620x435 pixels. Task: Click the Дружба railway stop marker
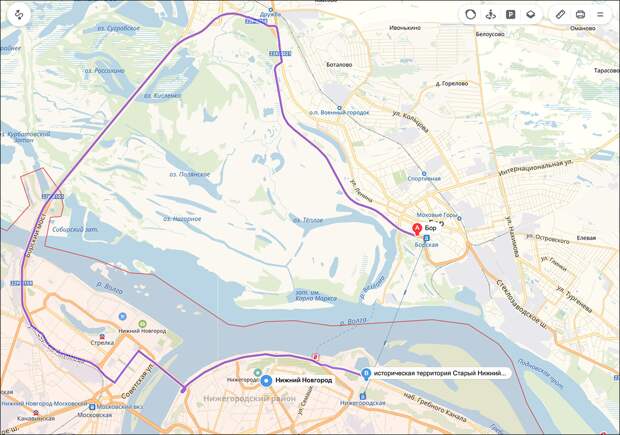click(x=270, y=9)
